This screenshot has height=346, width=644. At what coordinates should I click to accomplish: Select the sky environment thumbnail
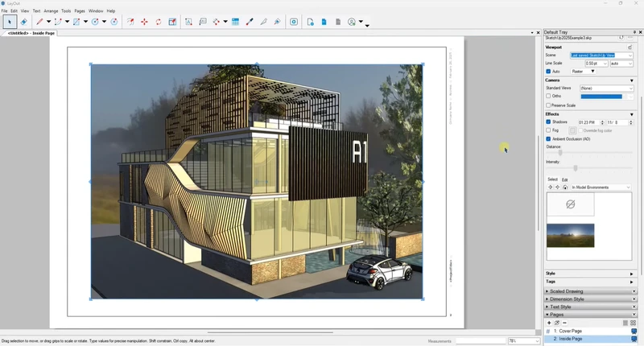(x=570, y=235)
